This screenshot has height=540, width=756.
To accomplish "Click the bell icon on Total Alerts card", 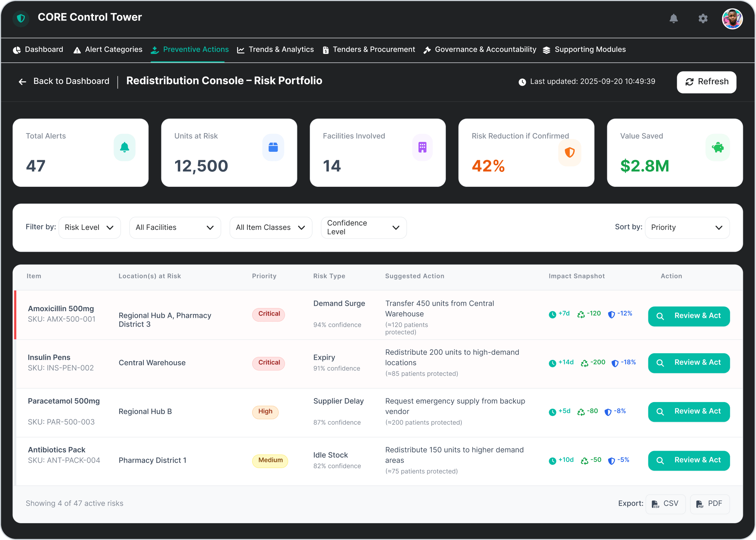I will click(124, 147).
